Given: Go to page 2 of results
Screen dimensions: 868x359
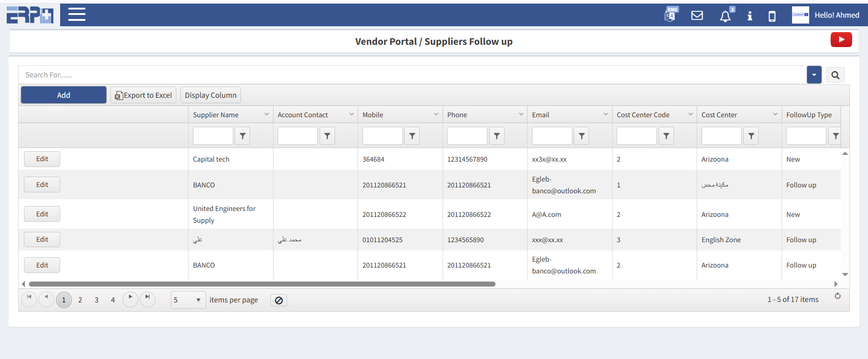Looking at the screenshot, I should click(80, 300).
